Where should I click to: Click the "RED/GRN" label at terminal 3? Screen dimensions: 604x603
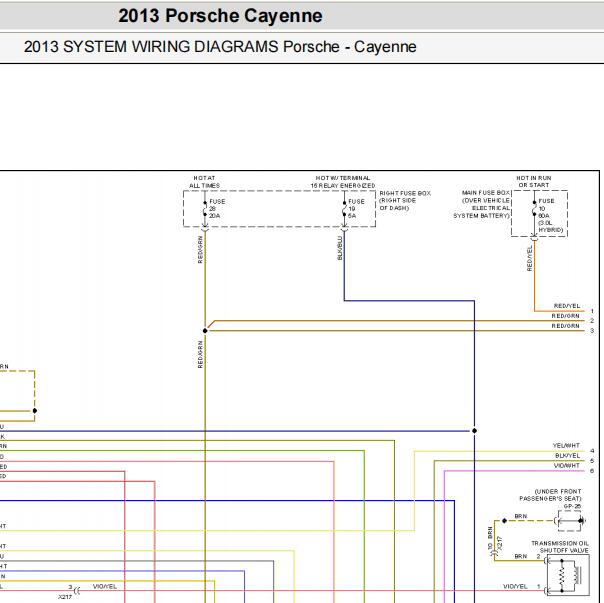point(565,326)
